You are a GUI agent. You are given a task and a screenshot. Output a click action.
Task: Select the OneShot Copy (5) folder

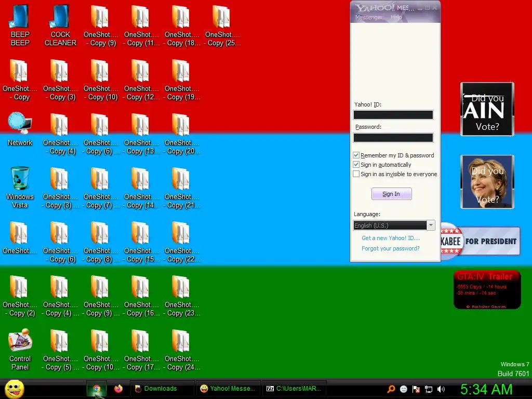tap(60, 350)
